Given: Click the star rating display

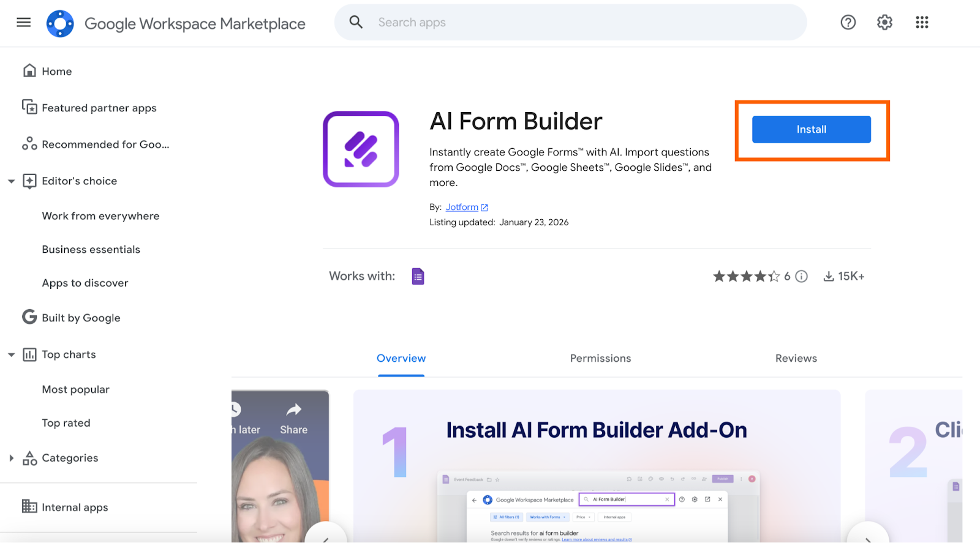Looking at the screenshot, I should pyautogui.click(x=746, y=276).
